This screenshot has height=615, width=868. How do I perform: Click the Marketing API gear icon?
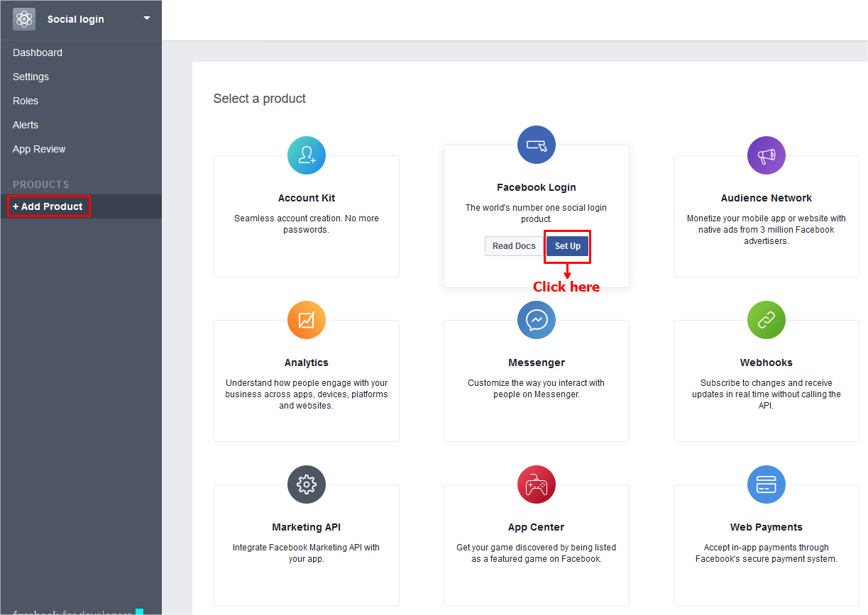pos(307,484)
